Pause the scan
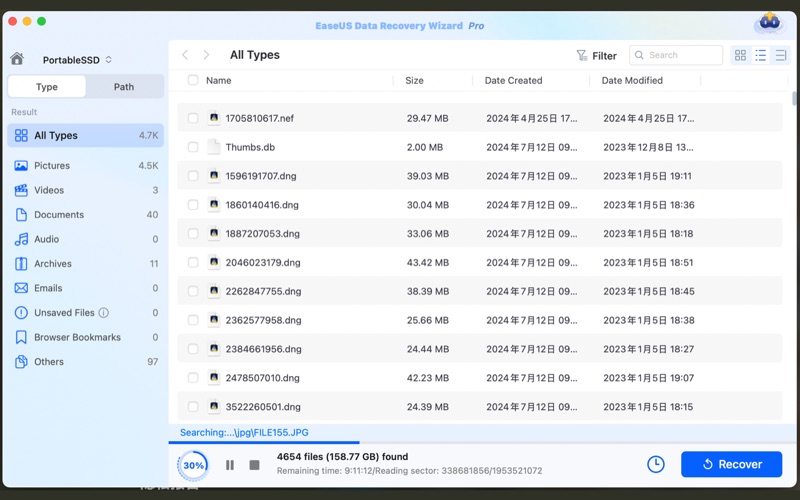800x500 pixels. (x=230, y=465)
